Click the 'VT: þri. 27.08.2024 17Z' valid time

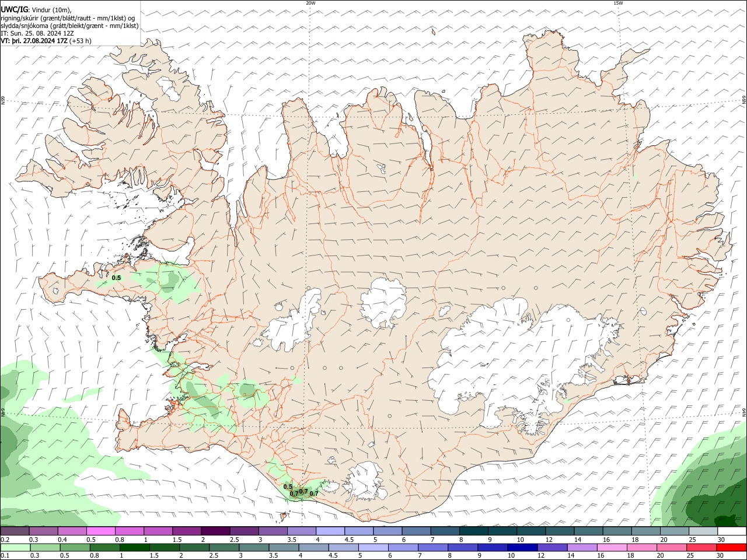pyautogui.click(x=34, y=41)
